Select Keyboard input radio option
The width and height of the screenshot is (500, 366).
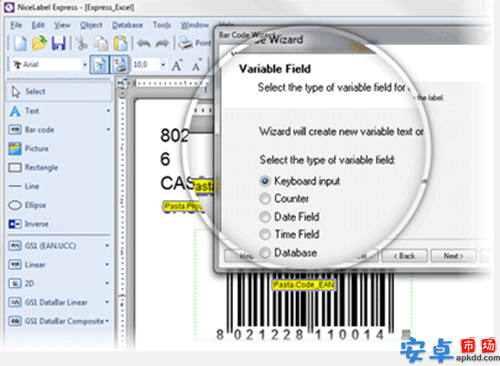(265, 181)
